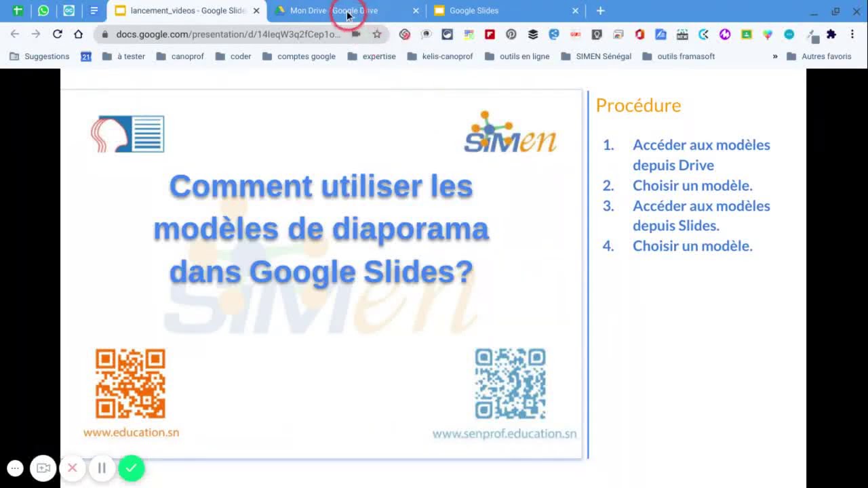Open the expertise bookmark folder

pyautogui.click(x=372, y=56)
